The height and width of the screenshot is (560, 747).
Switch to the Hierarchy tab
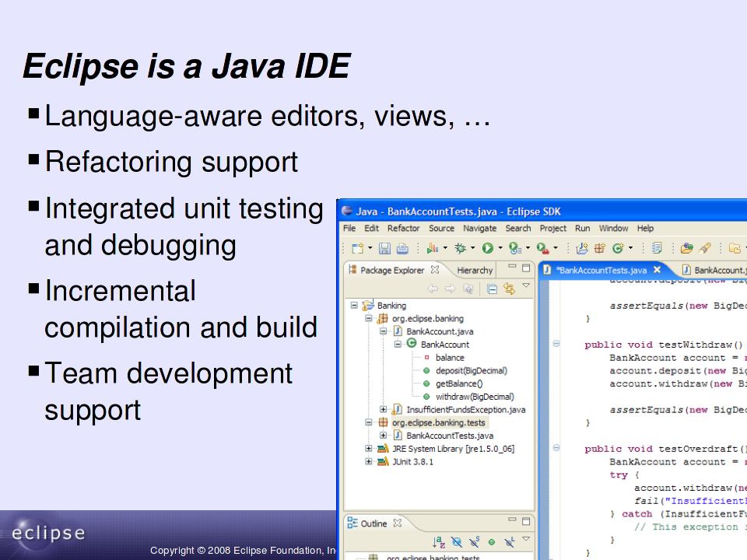click(475, 271)
